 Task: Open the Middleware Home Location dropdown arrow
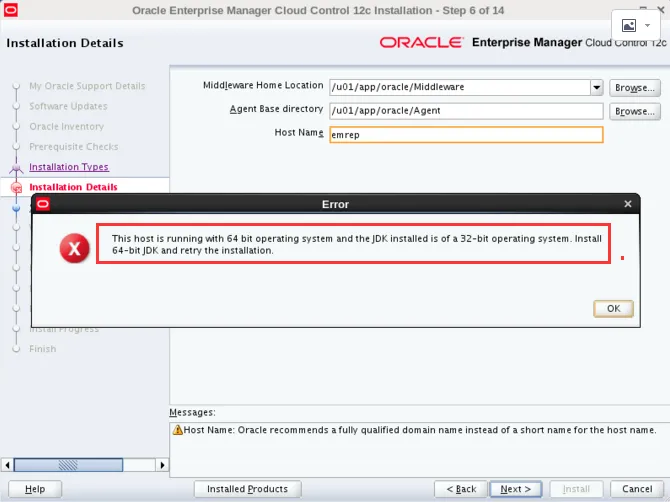tap(597, 88)
